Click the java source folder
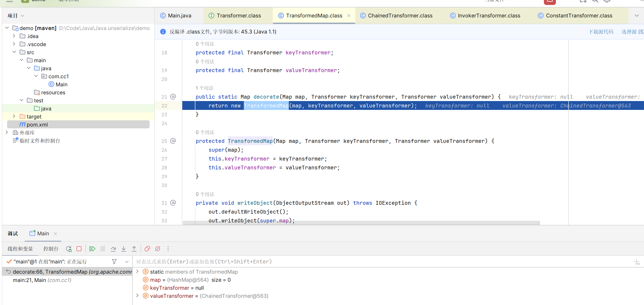Image resolution: width=644 pixels, height=305 pixels. point(43,68)
